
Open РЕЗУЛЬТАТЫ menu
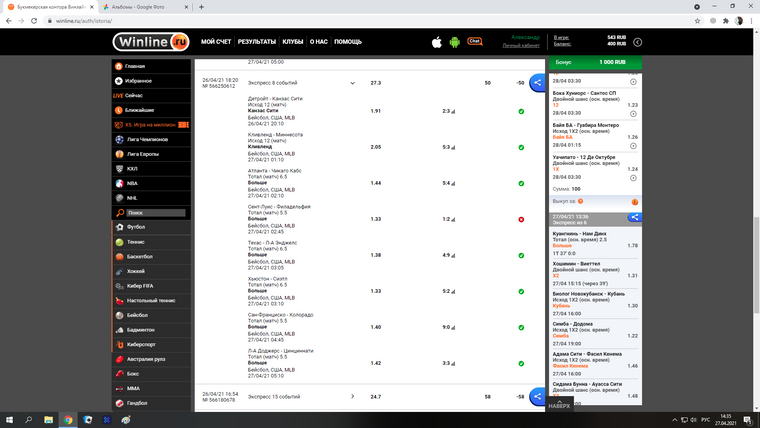point(257,42)
